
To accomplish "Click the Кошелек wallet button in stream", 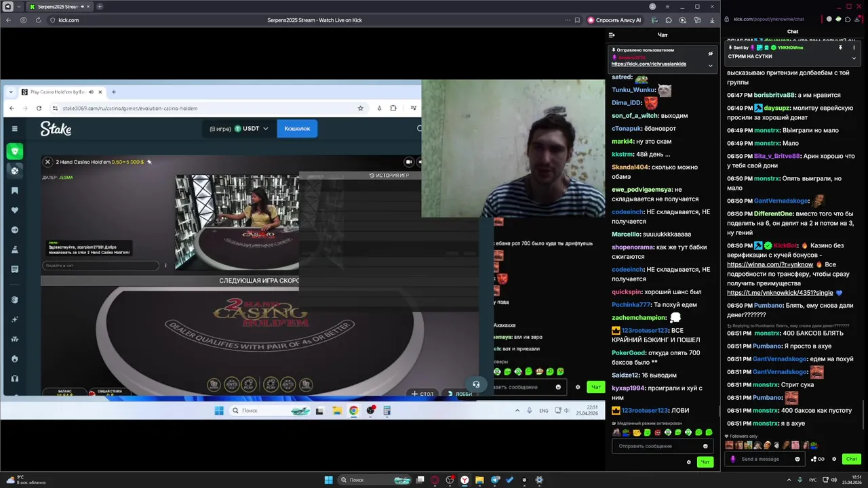I will pyautogui.click(x=297, y=128).
